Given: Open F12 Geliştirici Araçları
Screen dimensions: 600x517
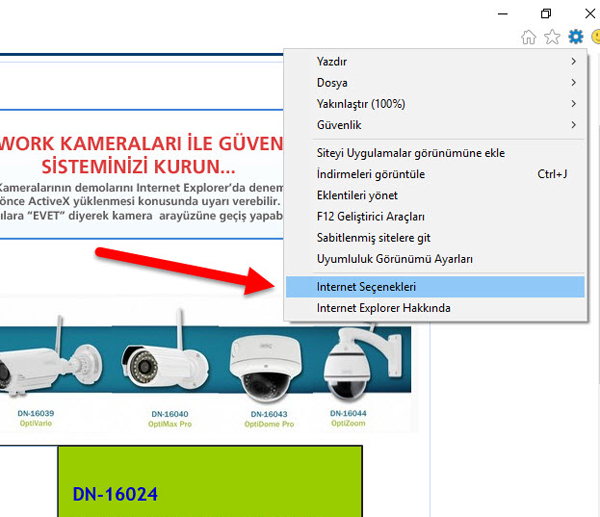Looking at the screenshot, I should click(x=370, y=216).
